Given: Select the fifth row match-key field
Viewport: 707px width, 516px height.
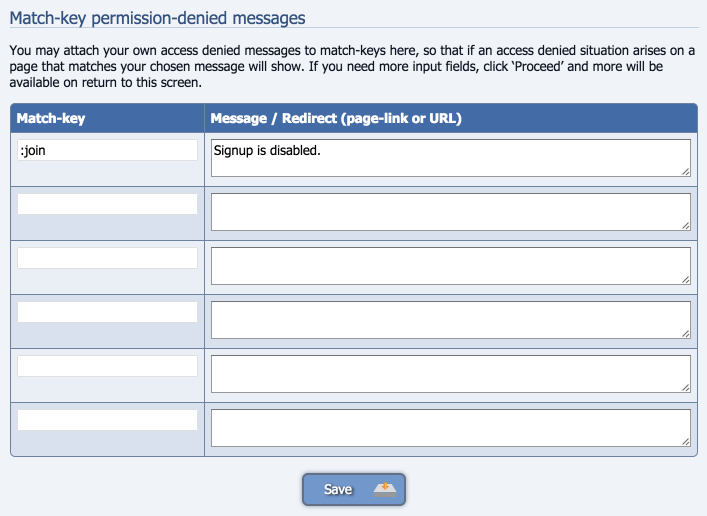Looking at the screenshot, I should [107, 366].
